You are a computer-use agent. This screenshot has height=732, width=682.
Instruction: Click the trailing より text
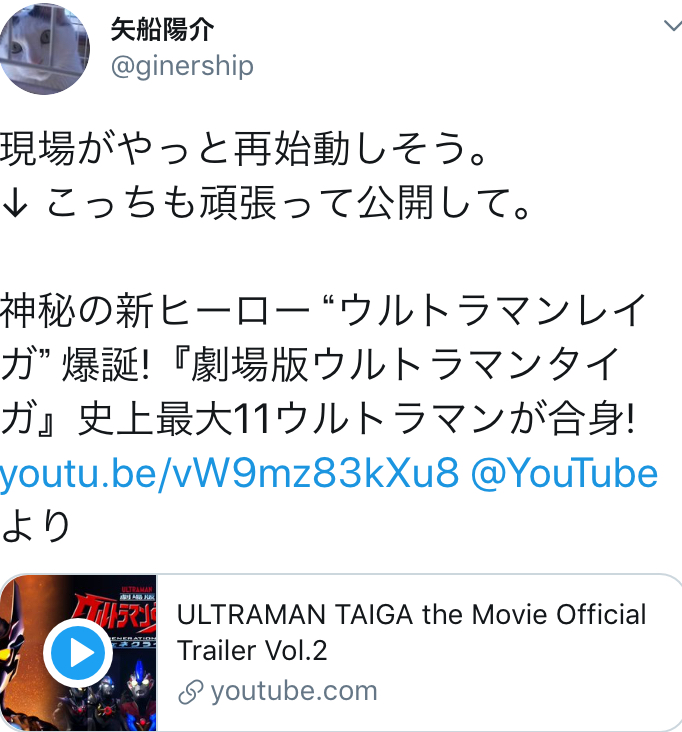tap(36, 526)
